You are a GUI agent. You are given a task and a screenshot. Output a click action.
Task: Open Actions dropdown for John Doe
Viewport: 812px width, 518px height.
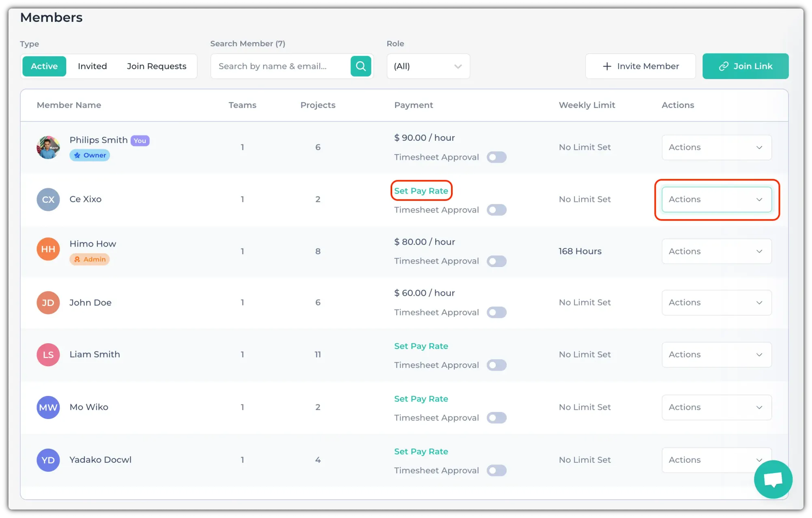717,303
